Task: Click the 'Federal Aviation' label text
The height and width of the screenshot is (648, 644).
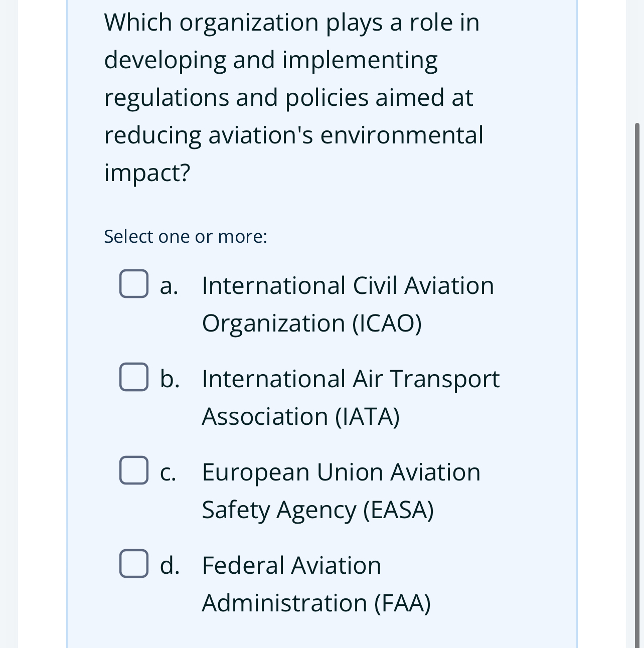Action: (x=291, y=566)
